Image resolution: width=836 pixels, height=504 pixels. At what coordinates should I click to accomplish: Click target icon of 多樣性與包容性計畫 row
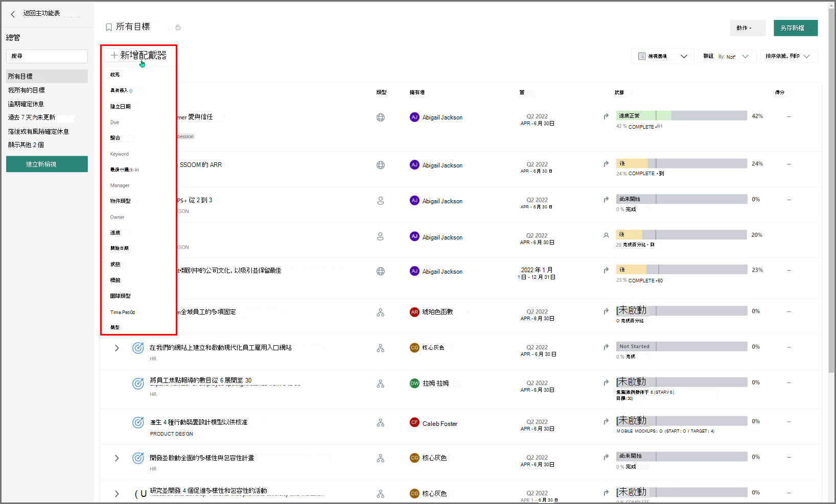(138, 458)
